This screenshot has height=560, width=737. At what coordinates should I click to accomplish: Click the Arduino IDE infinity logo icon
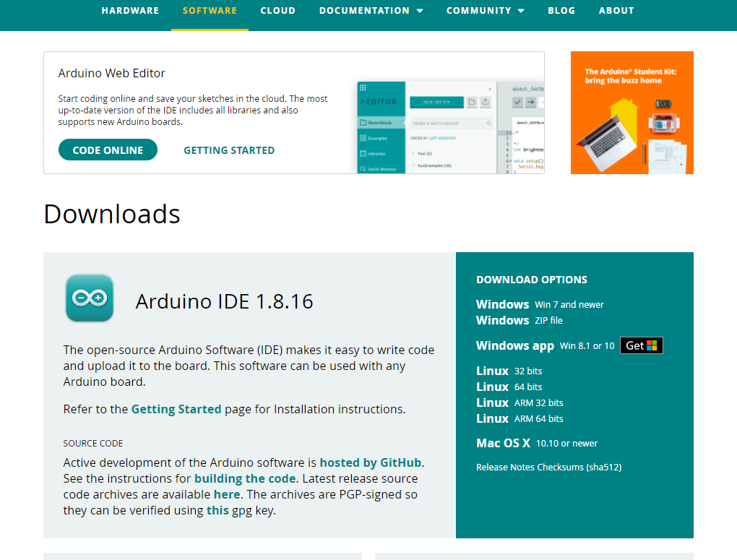[x=90, y=298]
